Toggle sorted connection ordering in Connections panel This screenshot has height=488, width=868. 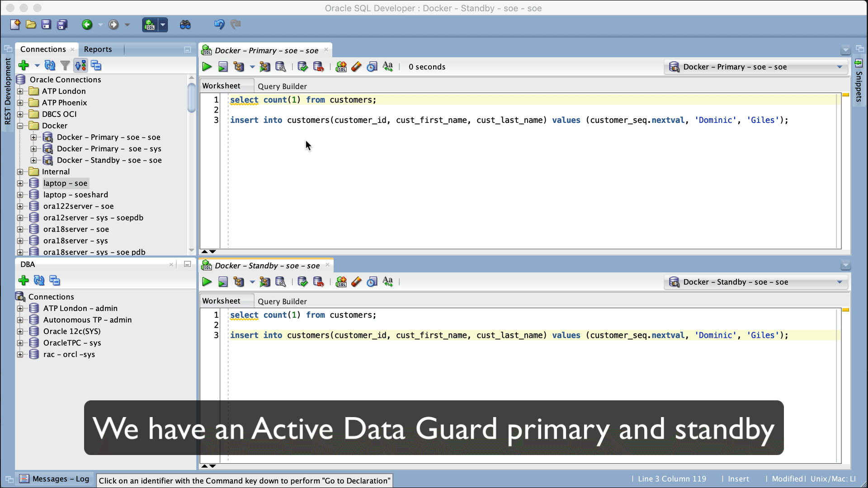[x=80, y=65]
